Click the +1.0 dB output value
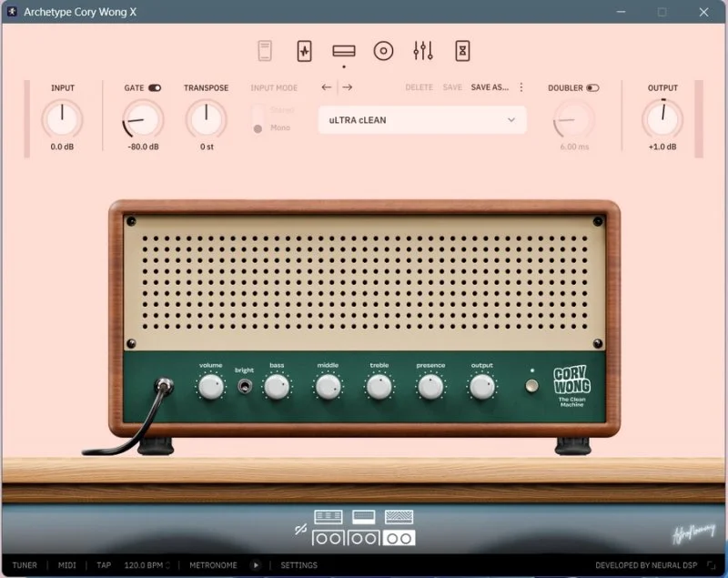Viewport: 728px width, 578px height. pos(662,147)
